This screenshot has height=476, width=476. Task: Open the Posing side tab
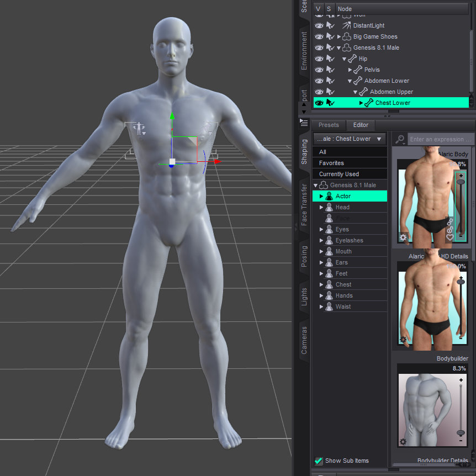304,255
